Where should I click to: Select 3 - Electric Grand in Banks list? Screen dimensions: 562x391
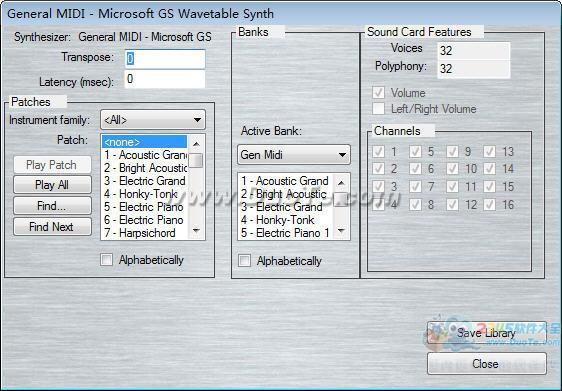click(x=286, y=207)
